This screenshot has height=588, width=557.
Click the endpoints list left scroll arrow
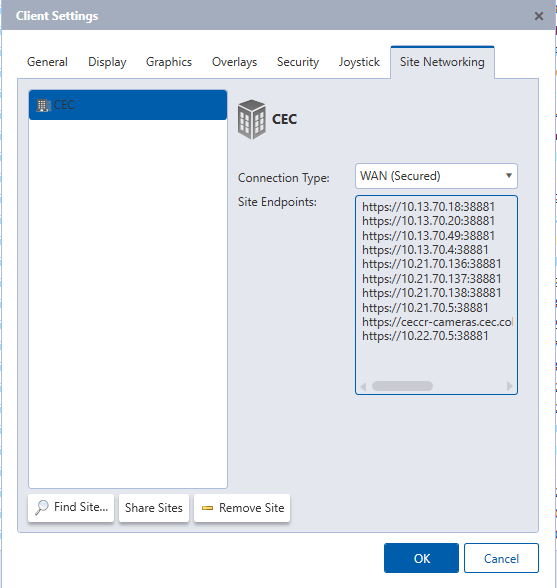tap(363, 386)
